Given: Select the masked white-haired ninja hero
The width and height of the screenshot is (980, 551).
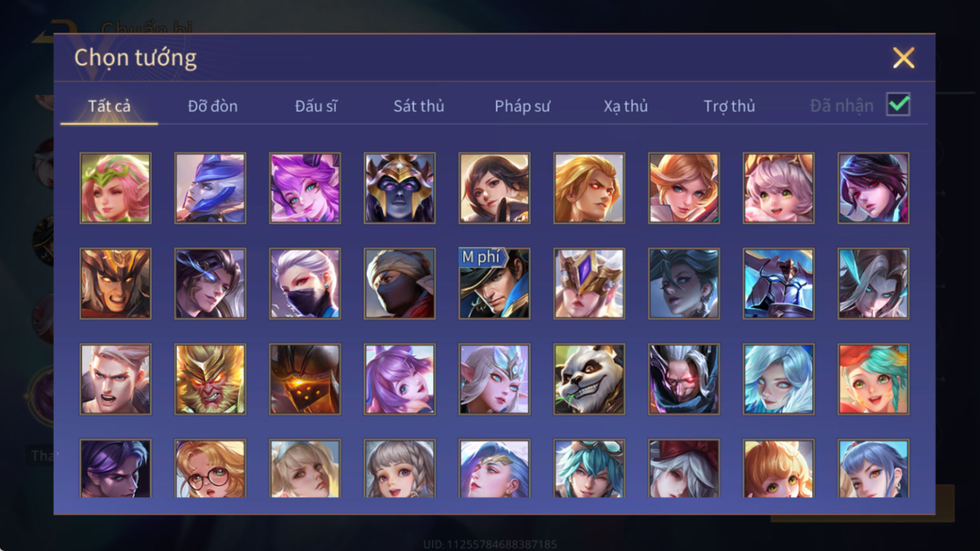Looking at the screenshot, I should click(305, 284).
